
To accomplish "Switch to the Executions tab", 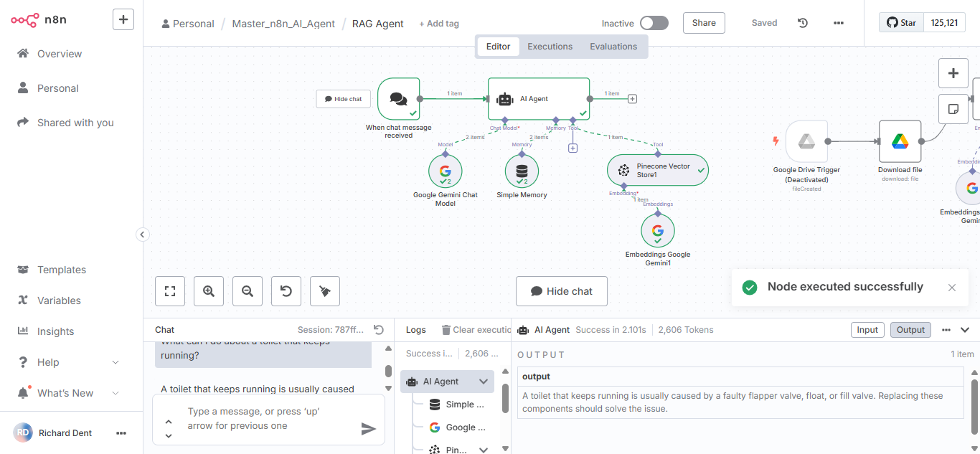I will pos(550,47).
